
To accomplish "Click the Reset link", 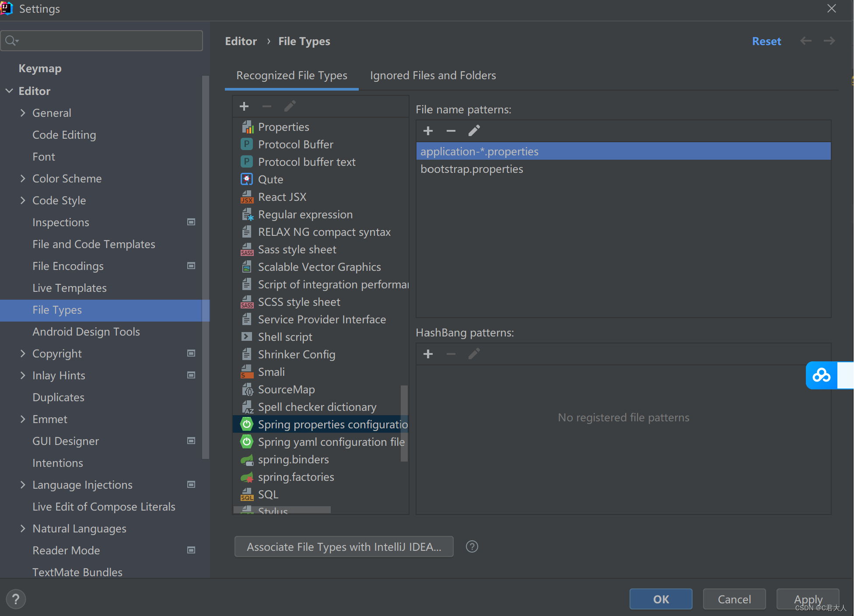I will [x=766, y=41].
